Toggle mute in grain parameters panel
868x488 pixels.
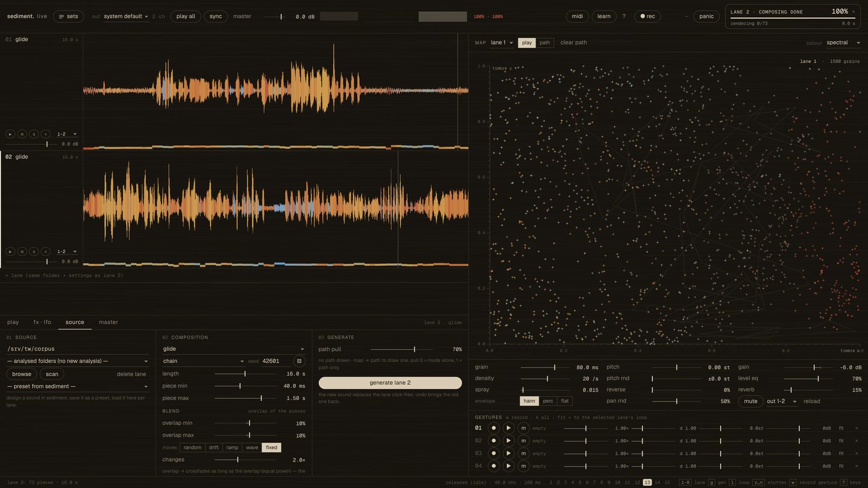[750, 401]
